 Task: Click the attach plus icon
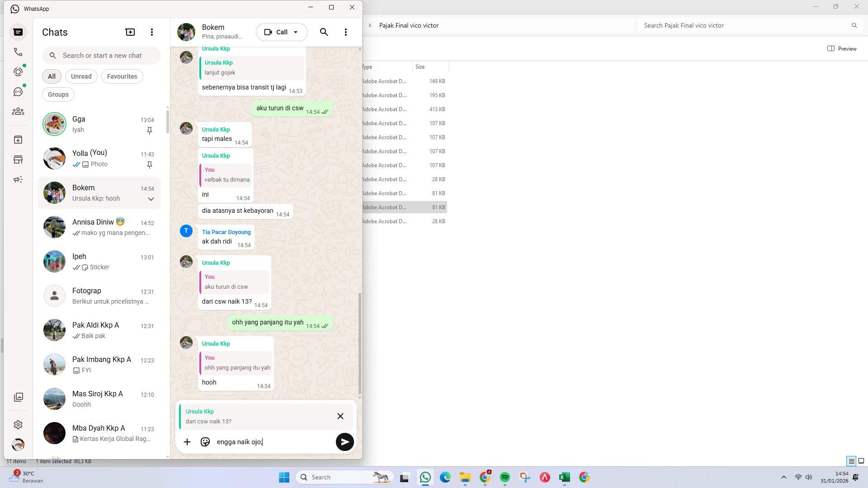[187, 441]
